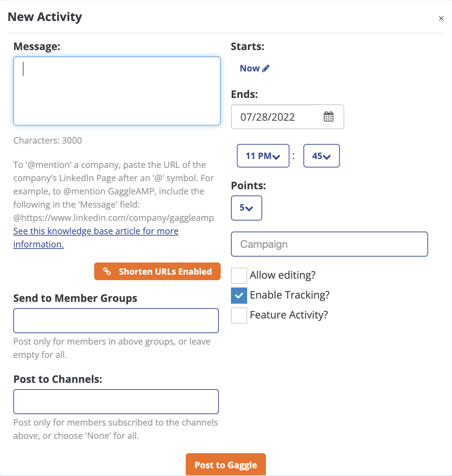The image size is (452, 476).
Task: Toggle the Shorten URLs Enabled button
Action: 157,271
